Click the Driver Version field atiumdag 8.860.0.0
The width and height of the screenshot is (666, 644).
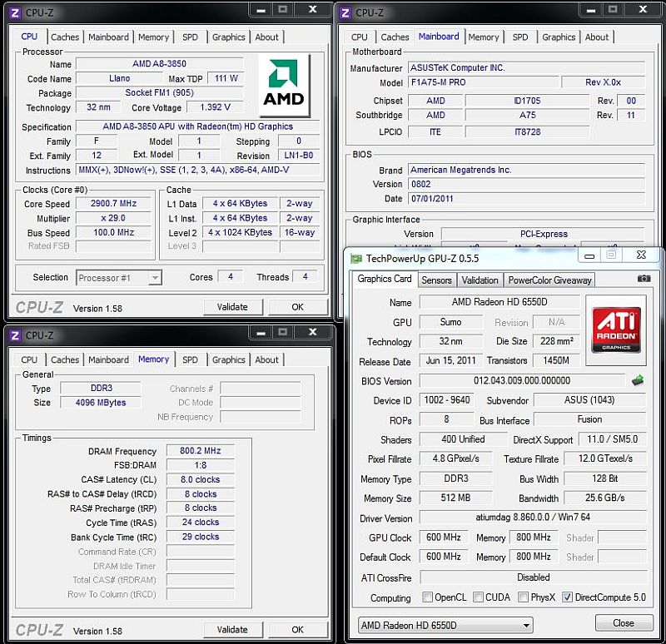tap(533, 517)
